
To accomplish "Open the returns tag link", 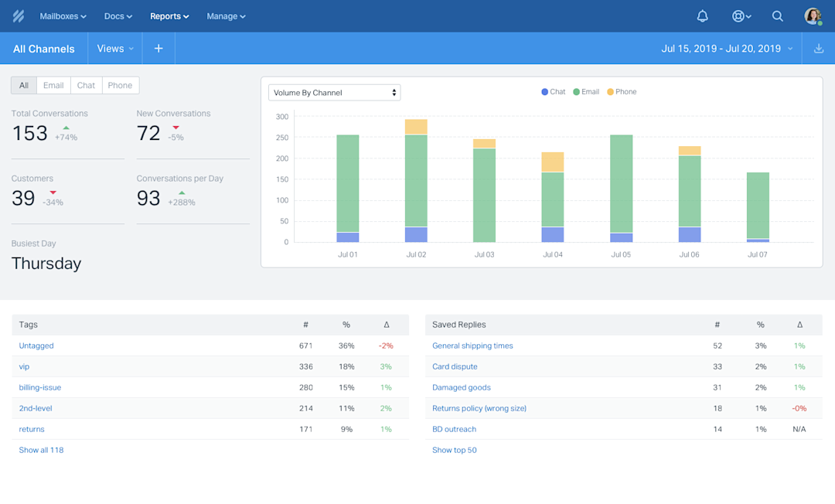I will [32, 429].
